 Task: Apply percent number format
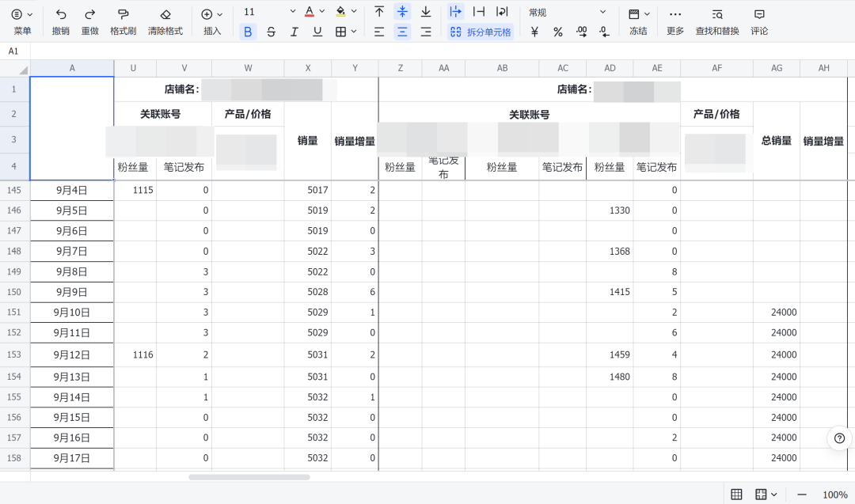click(x=557, y=30)
